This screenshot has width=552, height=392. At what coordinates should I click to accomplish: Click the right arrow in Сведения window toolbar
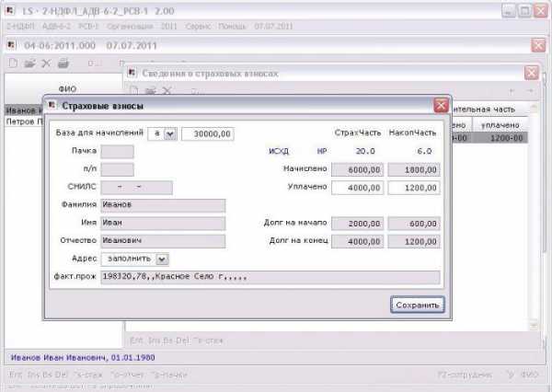pyautogui.click(x=533, y=90)
